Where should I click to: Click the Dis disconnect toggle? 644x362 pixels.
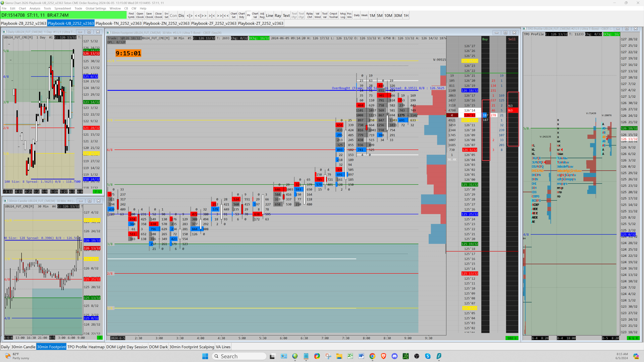click(x=181, y=15)
